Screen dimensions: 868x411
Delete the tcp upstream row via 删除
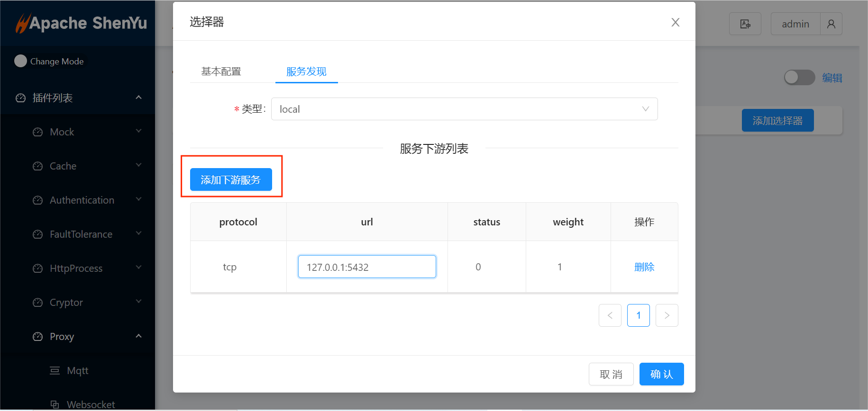click(x=644, y=267)
